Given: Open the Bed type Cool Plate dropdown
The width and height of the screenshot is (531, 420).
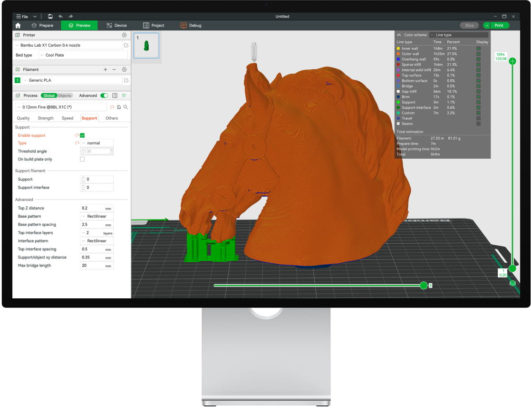Looking at the screenshot, I should point(83,55).
